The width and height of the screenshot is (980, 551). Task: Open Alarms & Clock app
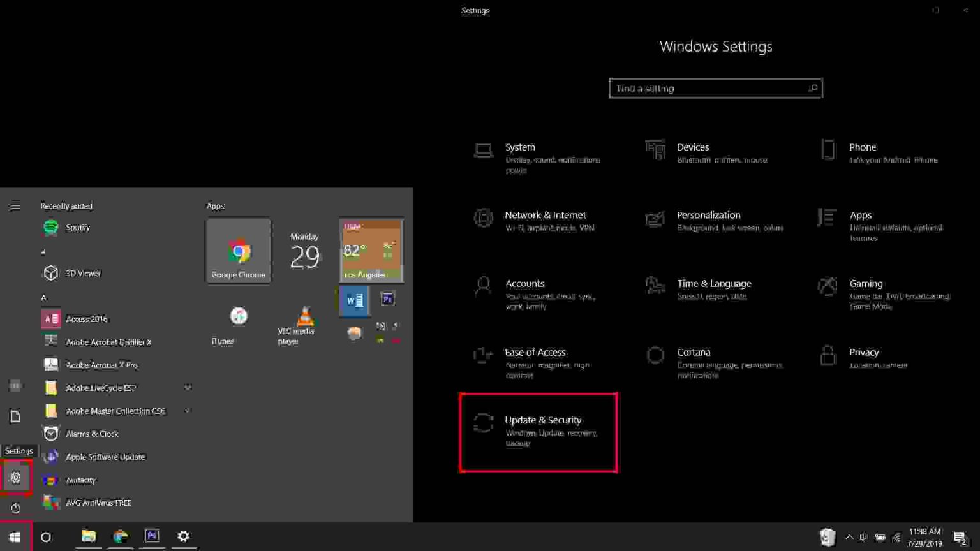[x=115, y=434]
